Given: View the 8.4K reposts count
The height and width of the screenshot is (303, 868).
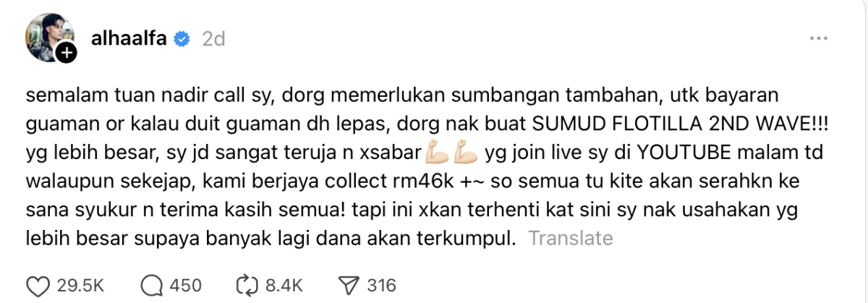Looking at the screenshot, I should tap(284, 286).
